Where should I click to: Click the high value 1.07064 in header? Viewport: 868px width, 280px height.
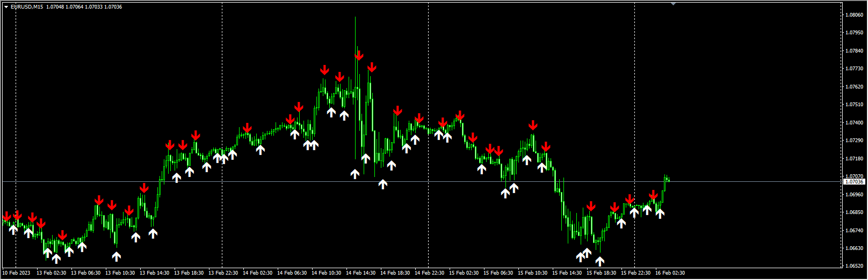click(x=75, y=7)
